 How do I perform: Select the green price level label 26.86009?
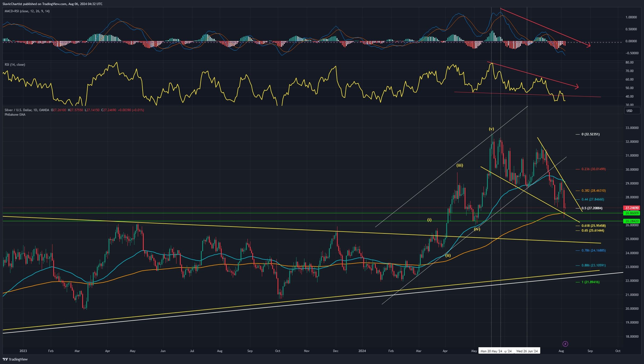[631, 213]
